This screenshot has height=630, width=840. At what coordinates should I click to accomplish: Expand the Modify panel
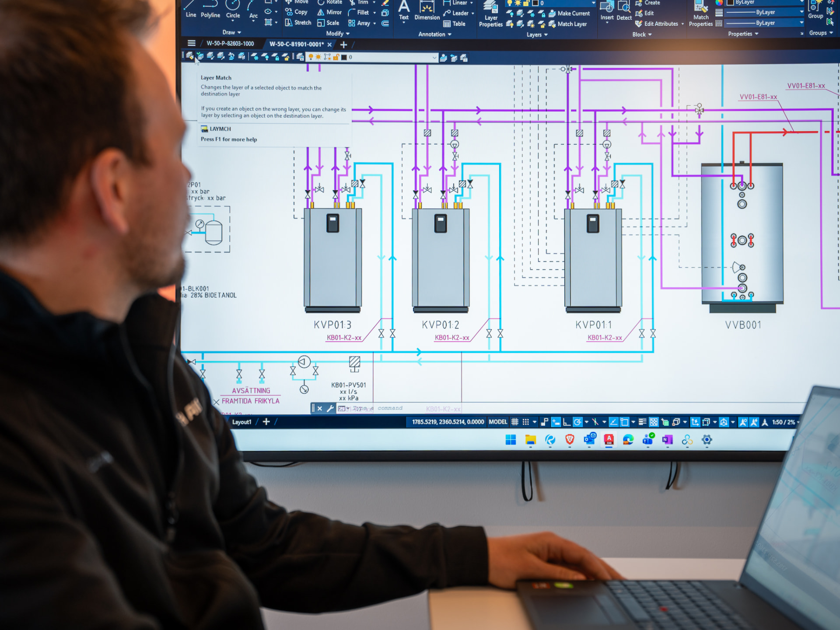338,34
